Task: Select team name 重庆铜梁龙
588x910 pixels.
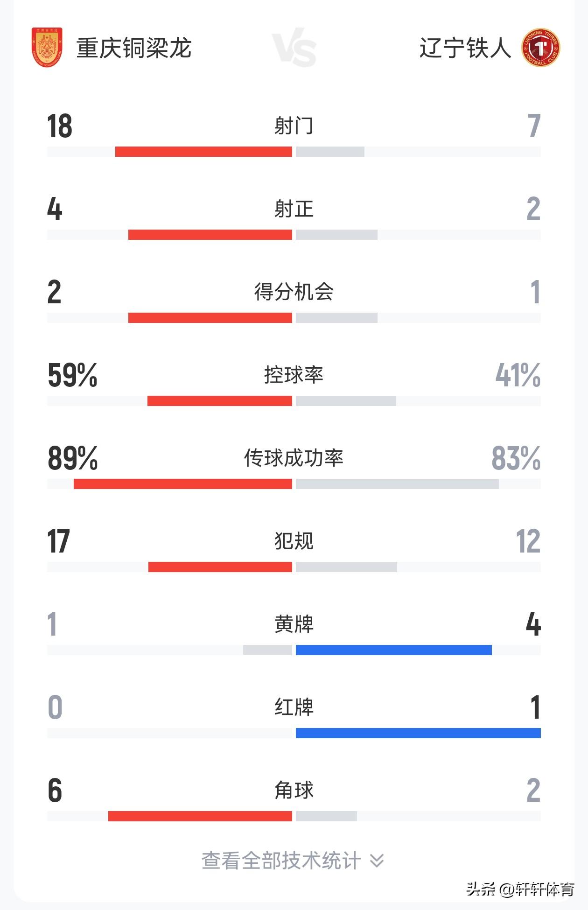Action: coord(134,48)
